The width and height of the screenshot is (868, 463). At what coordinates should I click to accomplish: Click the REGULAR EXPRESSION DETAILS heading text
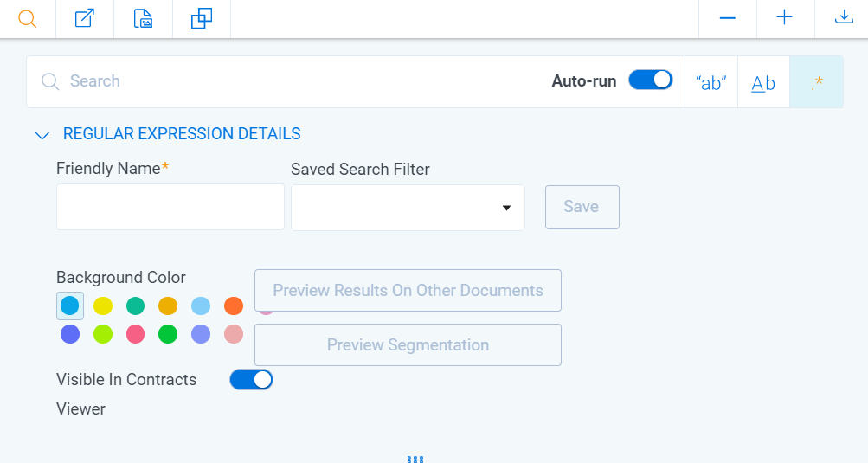[182, 133]
